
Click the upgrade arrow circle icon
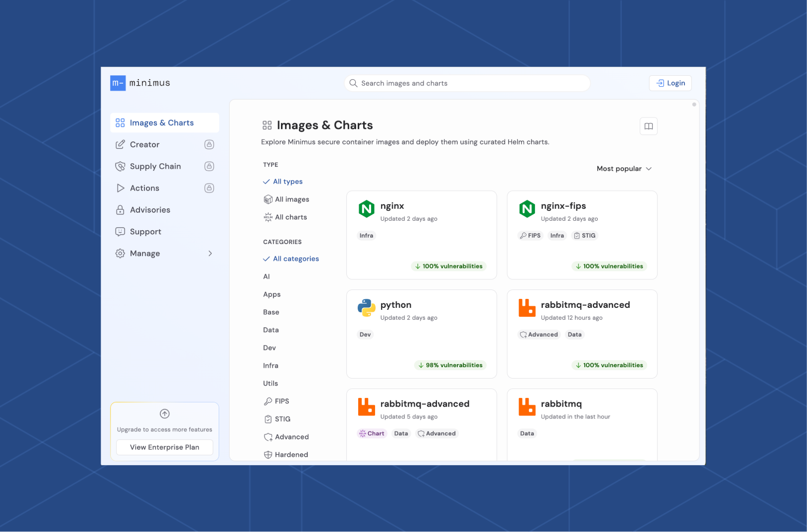[164, 414]
